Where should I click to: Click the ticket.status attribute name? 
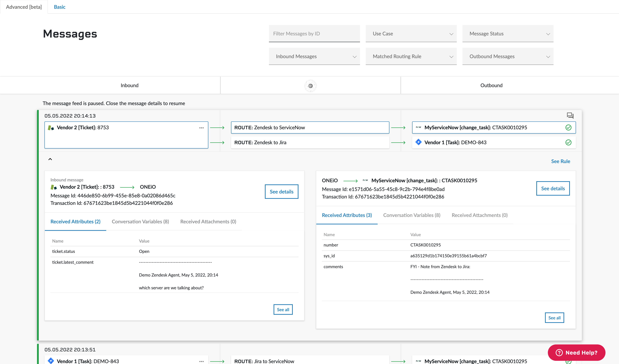(x=64, y=251)
